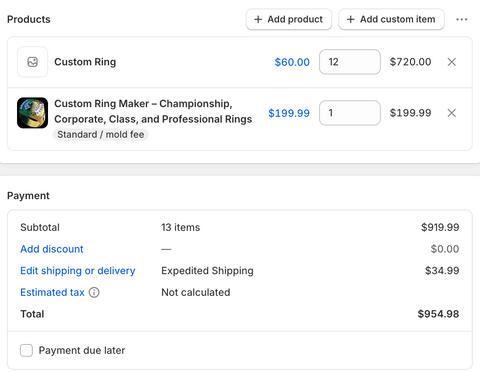This screenshot has width=480, height=372.
Task: Click the Custom Ring placeholder image icon
Action: tap(32, 62)
